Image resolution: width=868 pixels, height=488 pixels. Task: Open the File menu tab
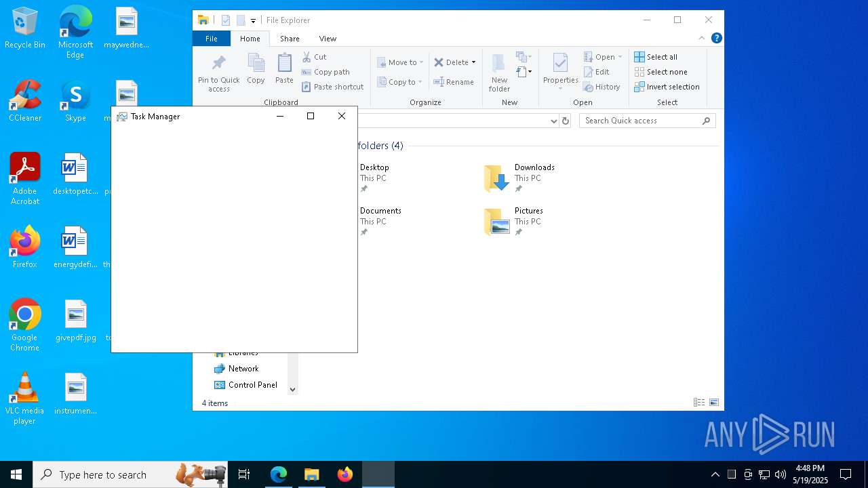point(212,39)
